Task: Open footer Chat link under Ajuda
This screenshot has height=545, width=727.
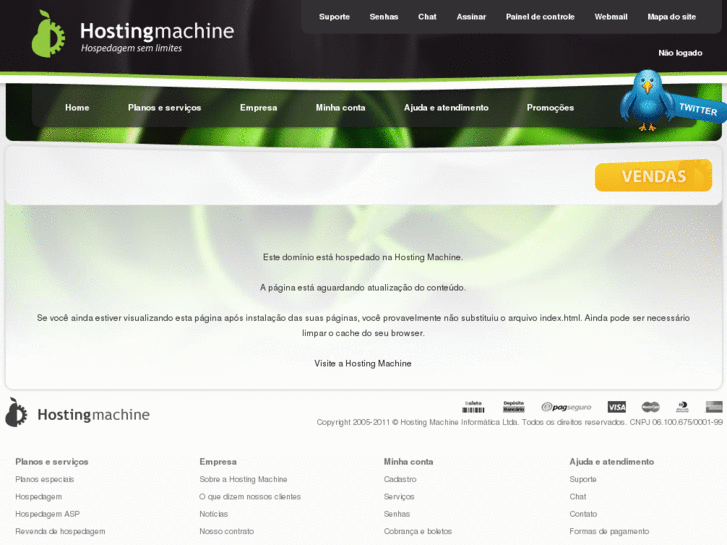Action: point(578,497)
